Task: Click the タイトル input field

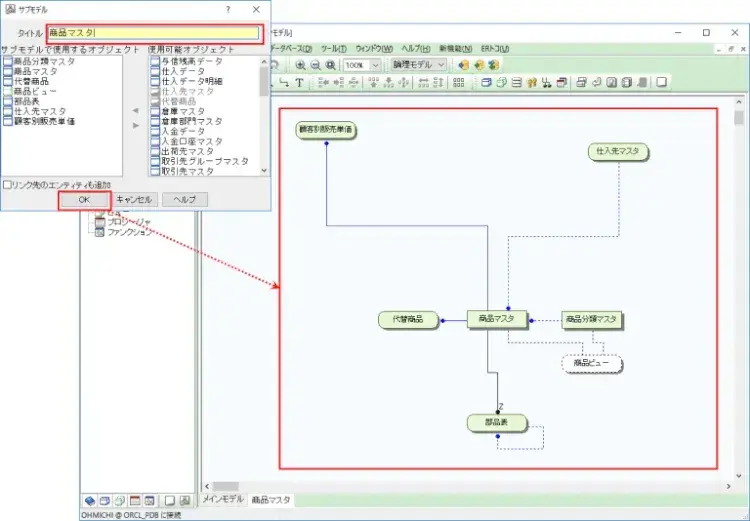Action: (153, 33)
